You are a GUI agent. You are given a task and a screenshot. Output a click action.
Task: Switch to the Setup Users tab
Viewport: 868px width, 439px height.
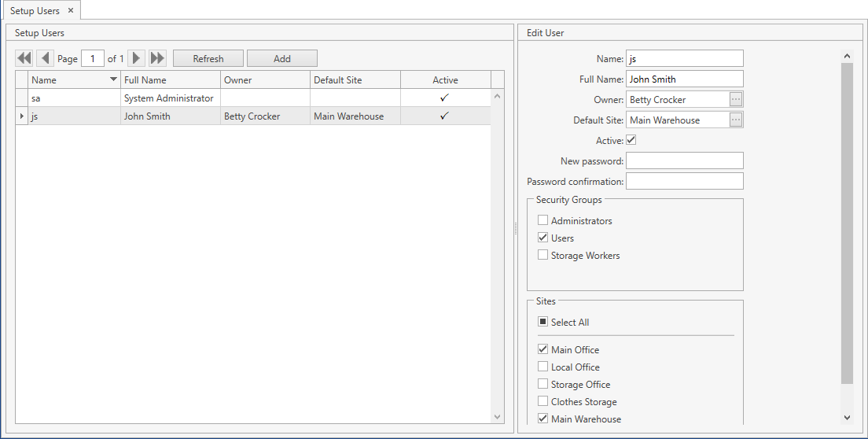[x=35, y=11]
